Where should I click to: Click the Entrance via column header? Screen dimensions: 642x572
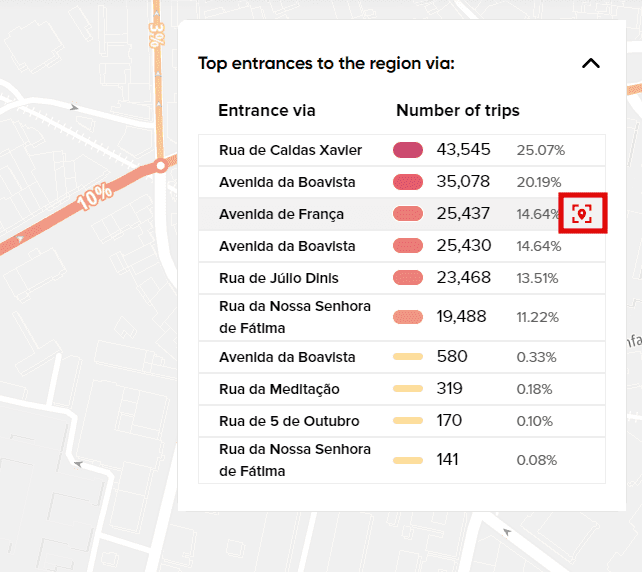tap(266, 110)
